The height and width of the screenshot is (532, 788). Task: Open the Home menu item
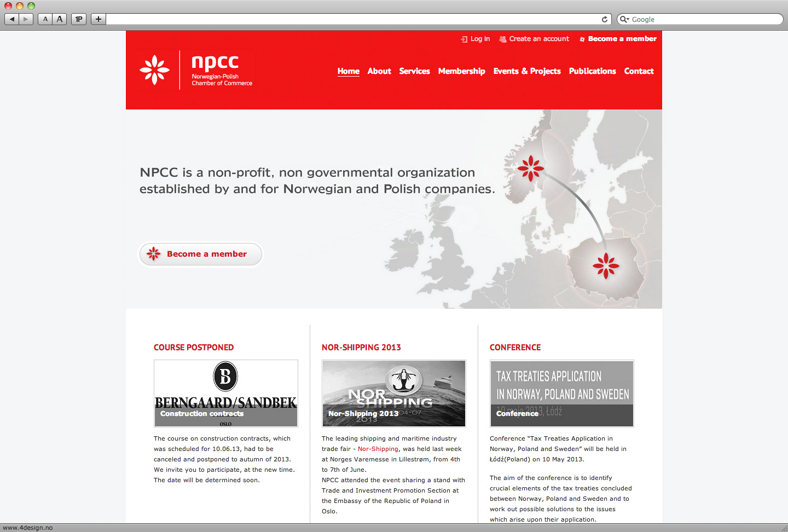[x=349, y=71]
